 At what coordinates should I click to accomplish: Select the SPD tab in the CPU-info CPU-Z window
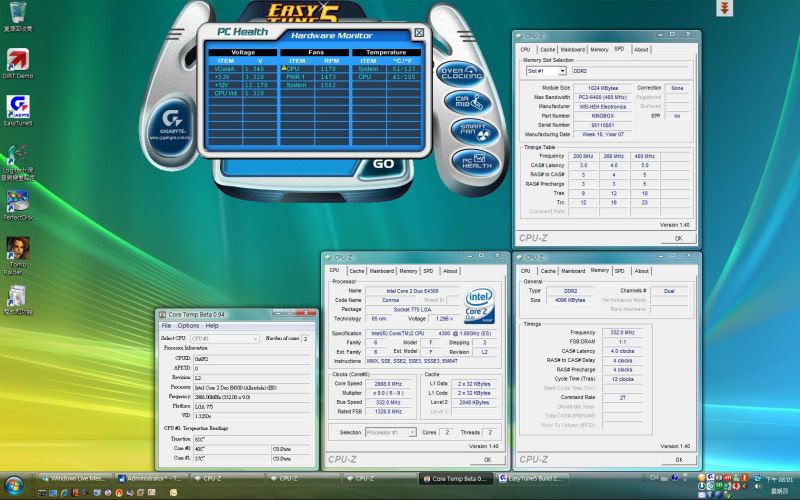tap(428, 271)
